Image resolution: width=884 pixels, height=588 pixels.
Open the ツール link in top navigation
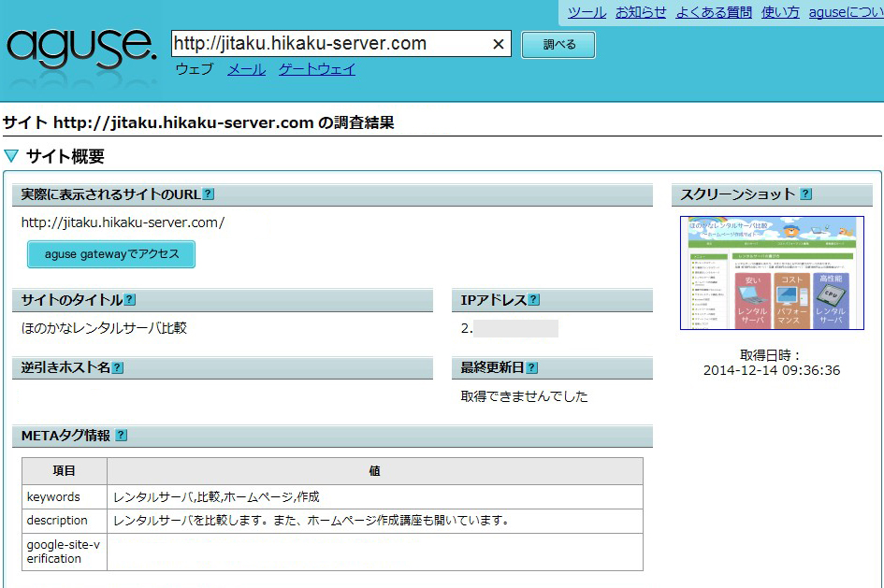(x=587, y=12)
